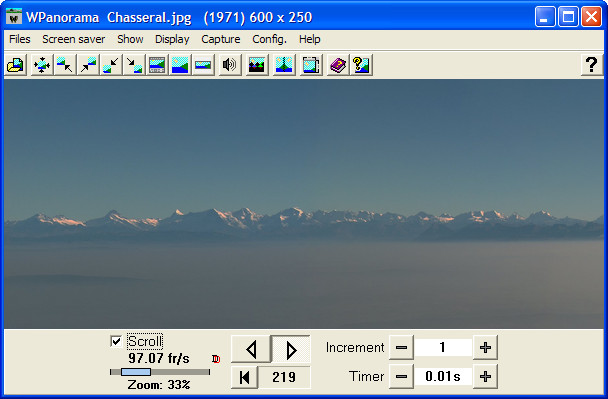Open the purple help book icon
The width and height of the screenshot is (608, 399).
click(338, 65)
